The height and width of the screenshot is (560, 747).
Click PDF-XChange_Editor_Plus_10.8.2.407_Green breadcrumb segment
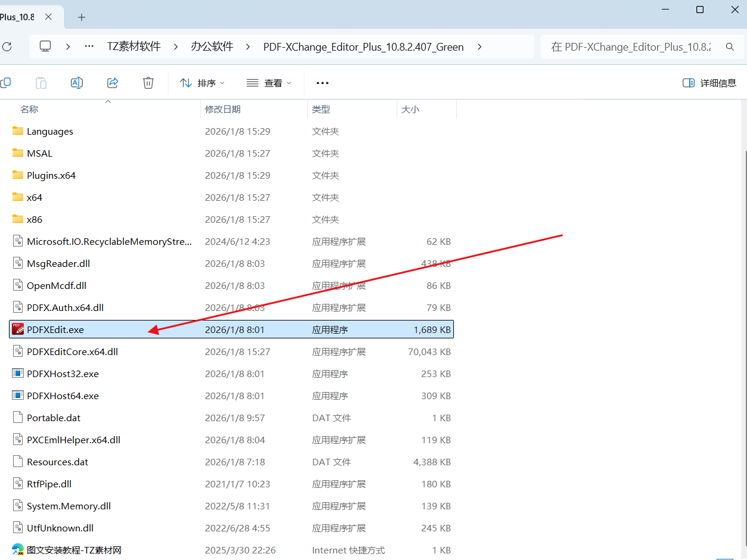coord(363,46)
